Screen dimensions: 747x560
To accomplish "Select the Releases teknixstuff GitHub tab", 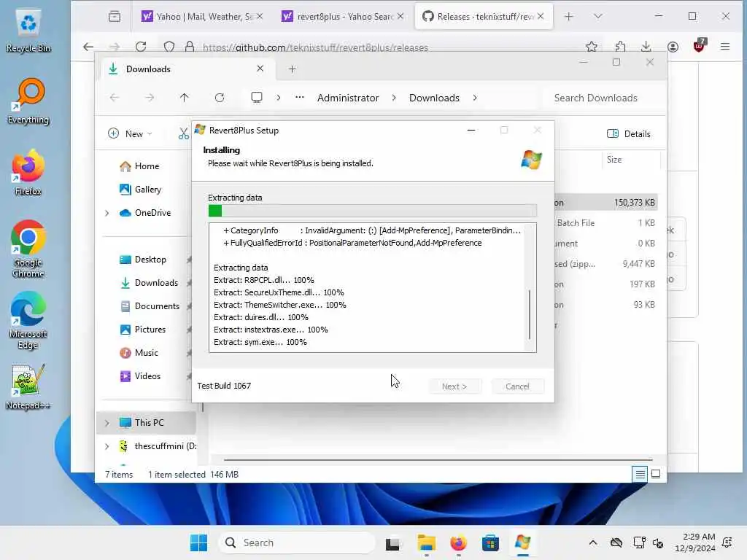I will [x=484, y=17].
